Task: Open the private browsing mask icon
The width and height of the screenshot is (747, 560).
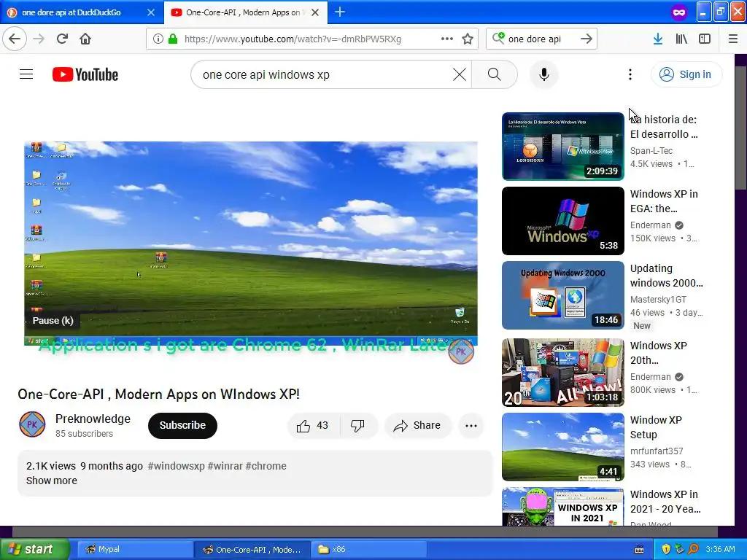Action: 679,12
